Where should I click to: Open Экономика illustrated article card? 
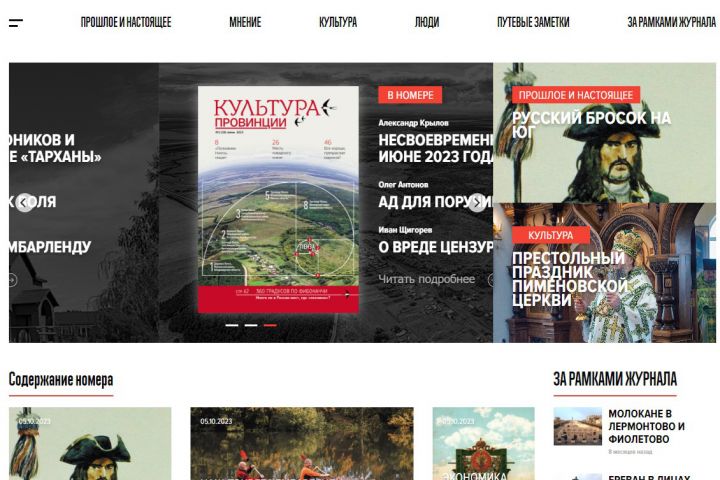tap(483, 444)
